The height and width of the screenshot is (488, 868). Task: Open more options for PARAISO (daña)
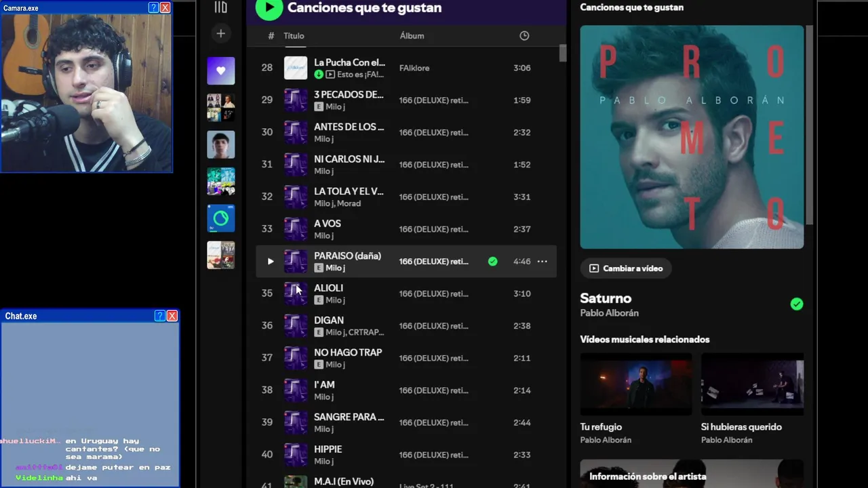[542, 262]
